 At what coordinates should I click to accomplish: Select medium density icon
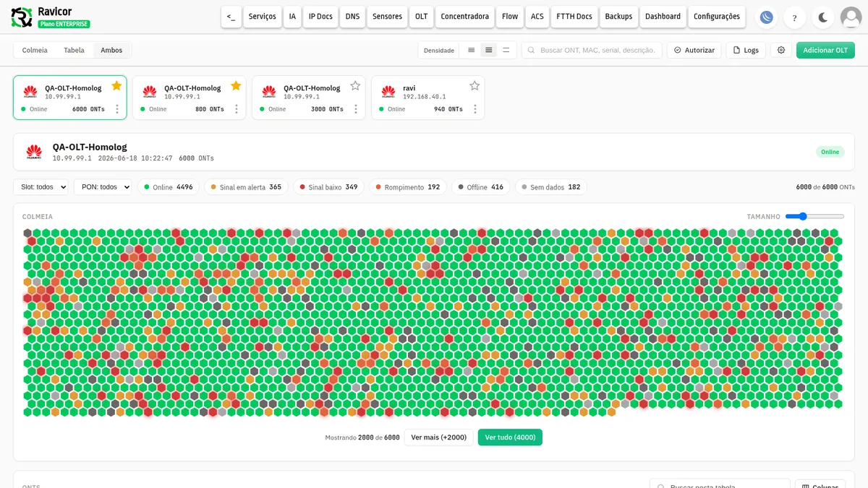pyautogui.click(x=489, y=50)
